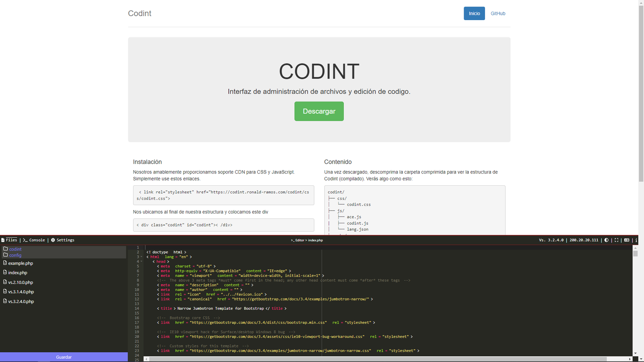This screenshot has height=362, width=644.
Task: Click the file icon beside vs.3.2.4.0.php
Action: (x=5, y=301)
